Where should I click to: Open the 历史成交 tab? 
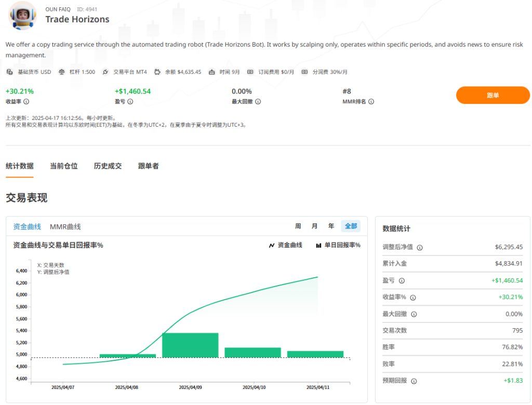pos(108,166)
